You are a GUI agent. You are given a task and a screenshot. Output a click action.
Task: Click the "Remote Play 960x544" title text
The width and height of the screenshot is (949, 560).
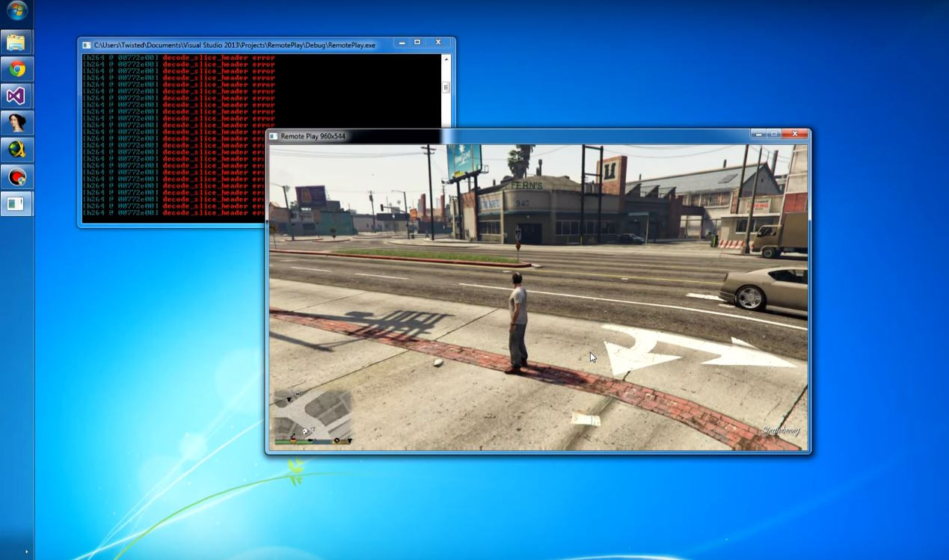point(313,136)
